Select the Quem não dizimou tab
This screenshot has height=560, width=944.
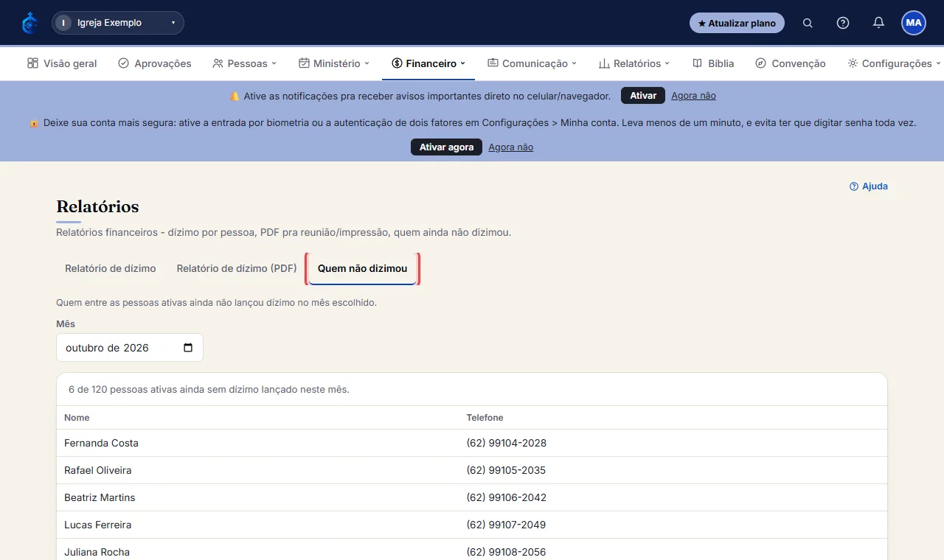362,269
